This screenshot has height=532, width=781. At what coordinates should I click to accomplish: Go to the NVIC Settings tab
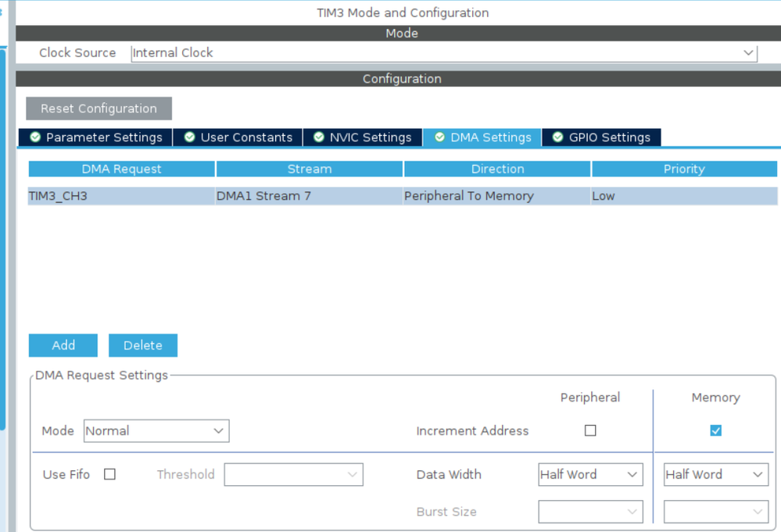pyautogui.click(x=362, y=137)
